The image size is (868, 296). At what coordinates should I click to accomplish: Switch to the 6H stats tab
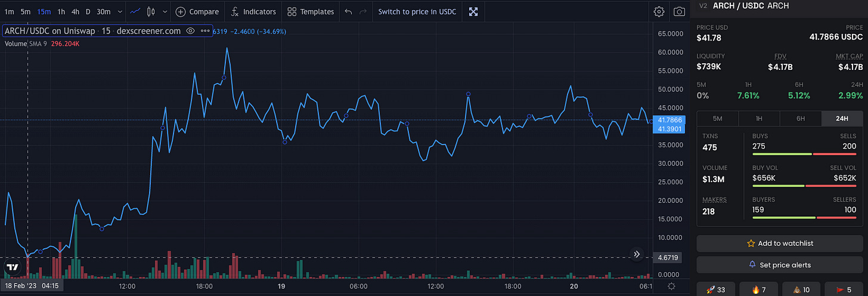click(801, 118)
